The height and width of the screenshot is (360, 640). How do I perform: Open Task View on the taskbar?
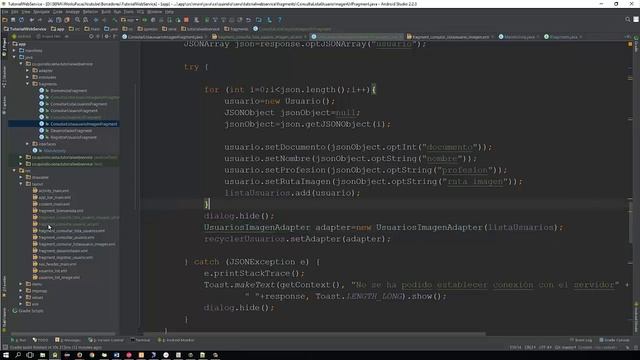30,355
